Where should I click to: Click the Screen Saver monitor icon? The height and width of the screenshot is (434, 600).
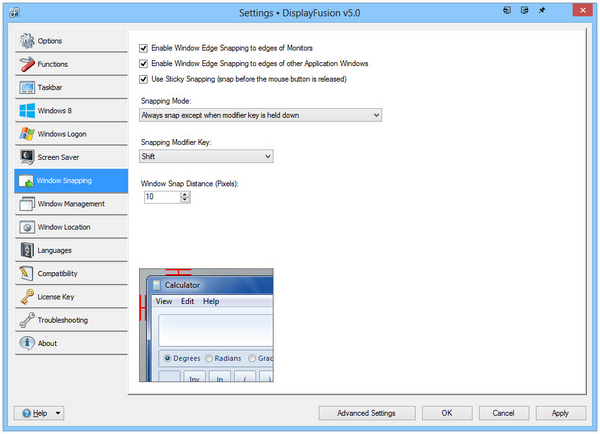click(x=27, y=157)
